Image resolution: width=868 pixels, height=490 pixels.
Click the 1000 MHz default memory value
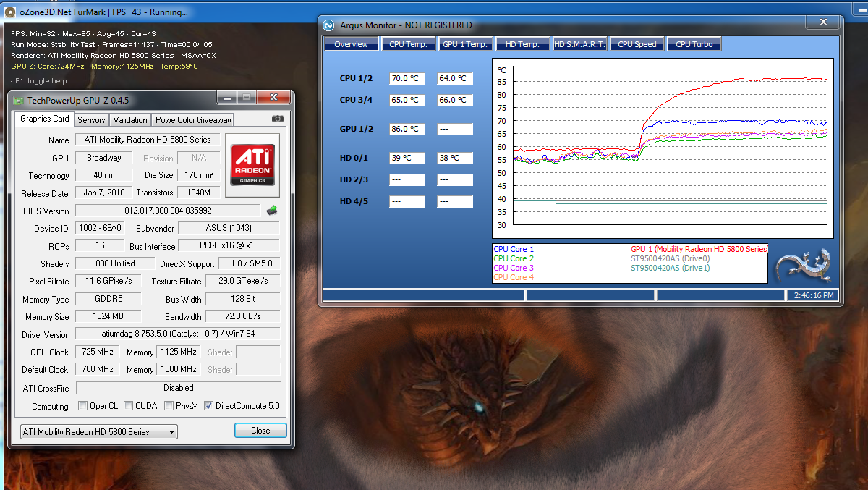click(x=179, y=370)
